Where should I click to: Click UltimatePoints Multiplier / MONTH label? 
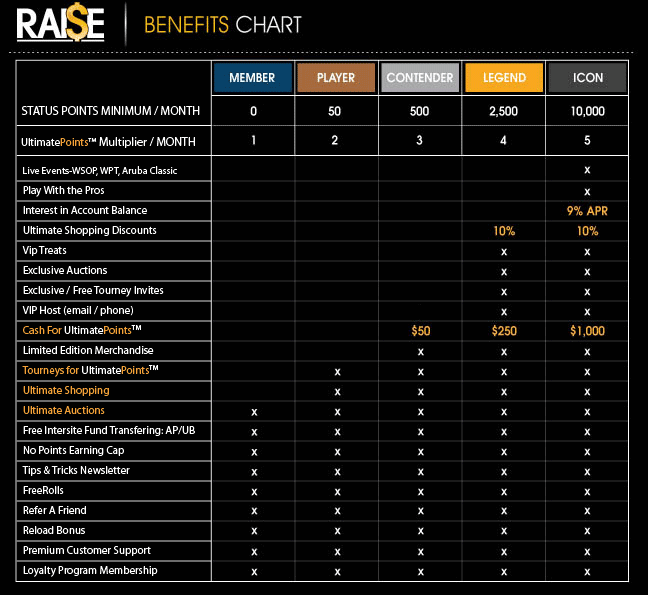(108, 142)
